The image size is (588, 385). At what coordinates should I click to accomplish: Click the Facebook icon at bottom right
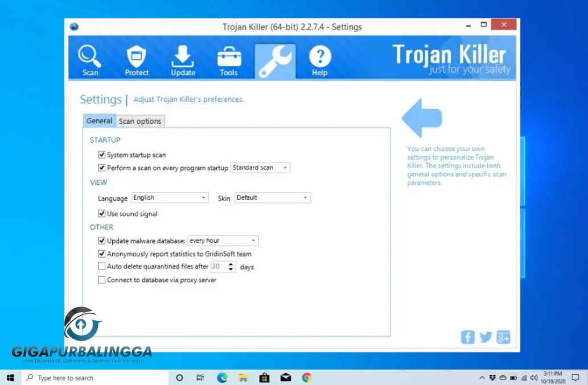(467, 337)
